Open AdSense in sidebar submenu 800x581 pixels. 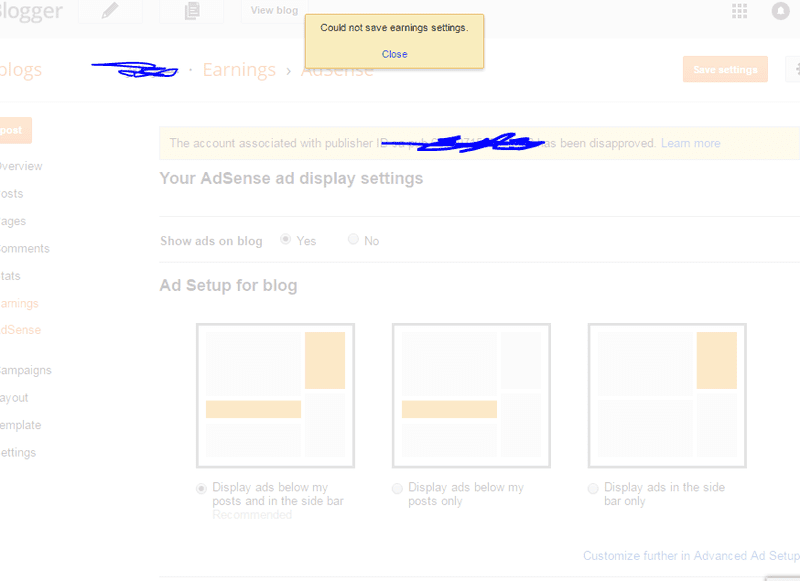click(x=20, y=330)
